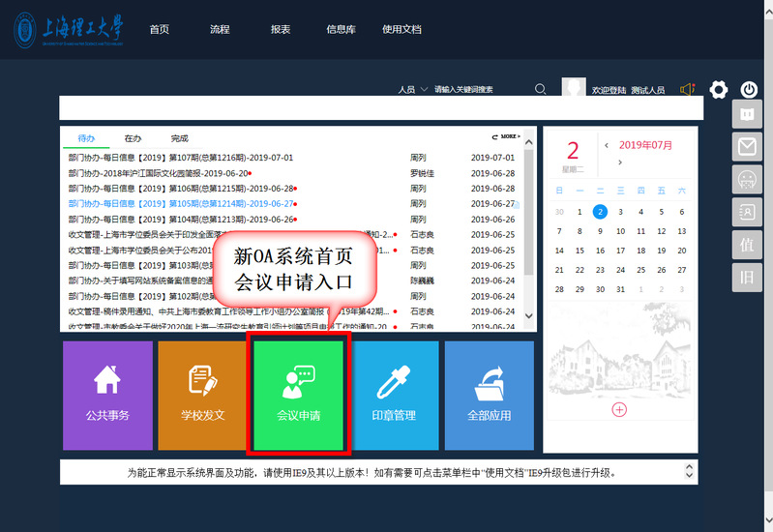The image size is (773, 532).
Task: Open the 流程 menu item
Action: click(x=220, y=30)
